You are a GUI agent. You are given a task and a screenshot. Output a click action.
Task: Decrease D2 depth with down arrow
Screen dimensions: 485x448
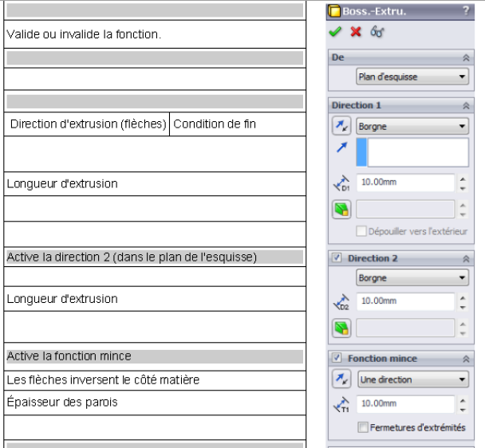pyautogui.click(x=463, y=308)
